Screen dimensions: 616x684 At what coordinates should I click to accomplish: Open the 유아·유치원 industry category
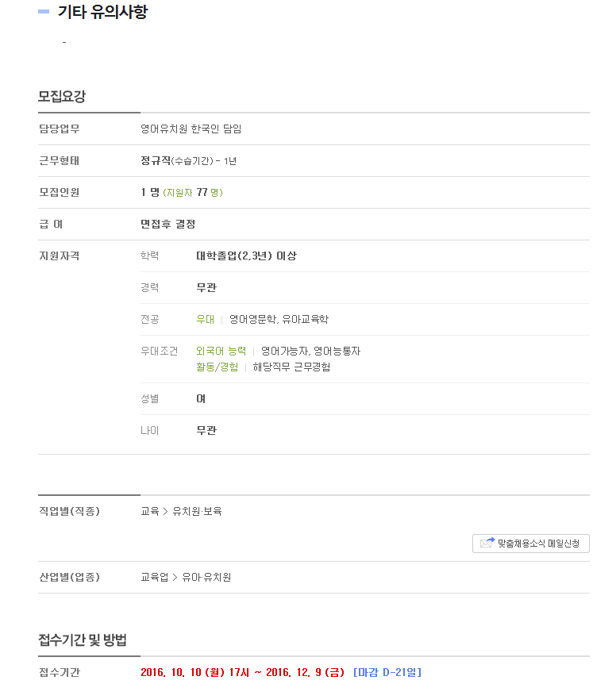[x=206, y=577]
